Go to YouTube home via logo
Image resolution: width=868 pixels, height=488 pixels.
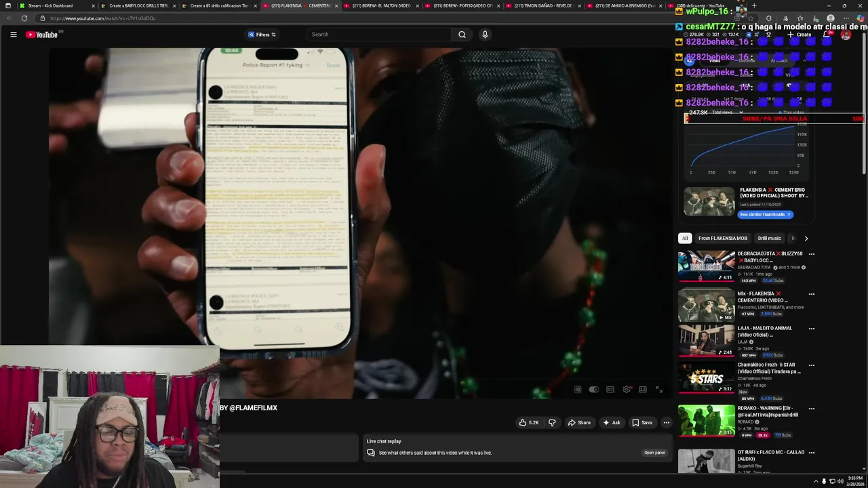pos(42,35)
